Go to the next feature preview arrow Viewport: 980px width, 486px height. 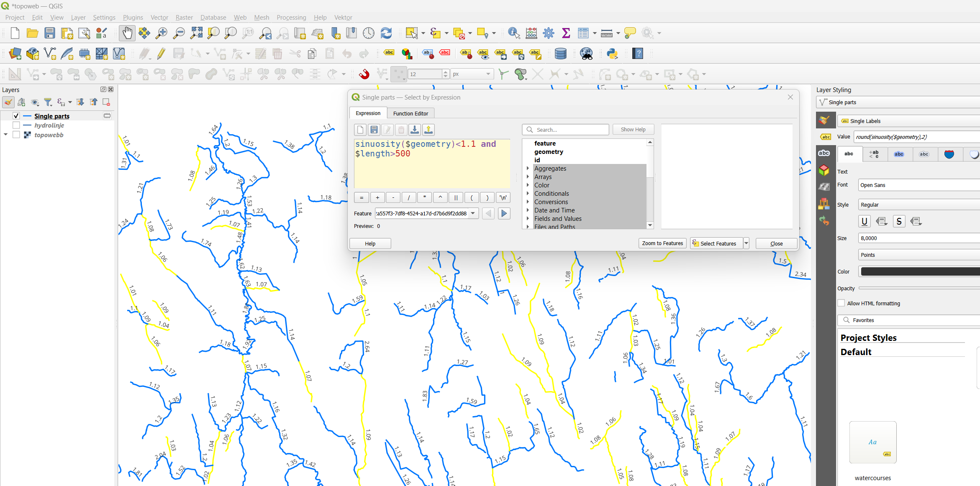pyautogui.click(x=504, y=213)
